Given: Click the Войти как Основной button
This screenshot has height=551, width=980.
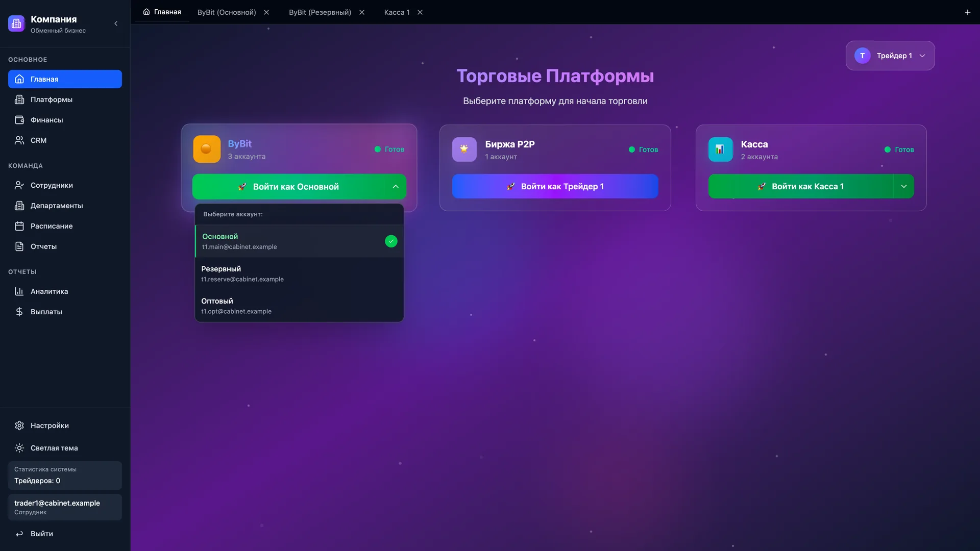Looking at the screenshot, I should [x=288, y=187].
